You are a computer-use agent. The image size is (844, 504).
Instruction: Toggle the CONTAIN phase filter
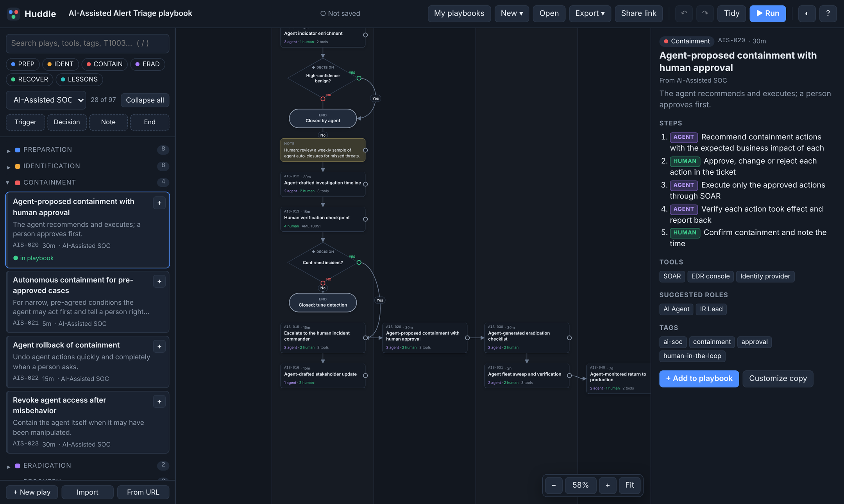(x=104, y=64)
